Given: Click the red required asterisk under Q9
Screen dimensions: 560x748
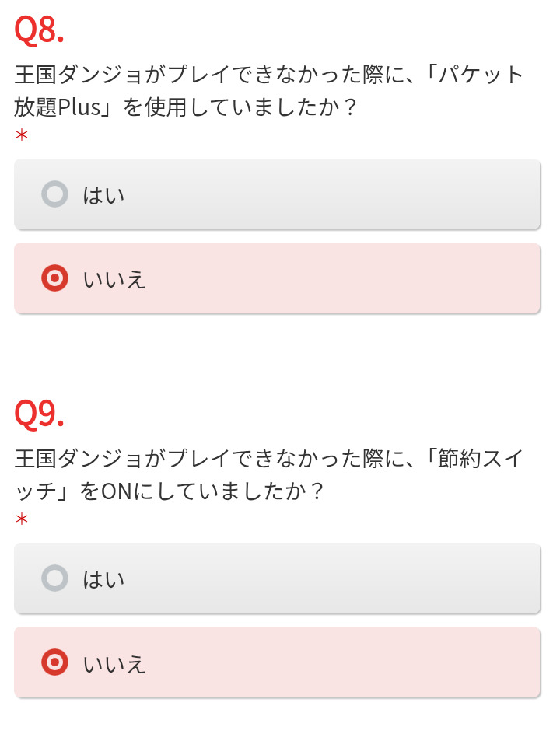Looking at the screenshot, I should click(22, 519).
